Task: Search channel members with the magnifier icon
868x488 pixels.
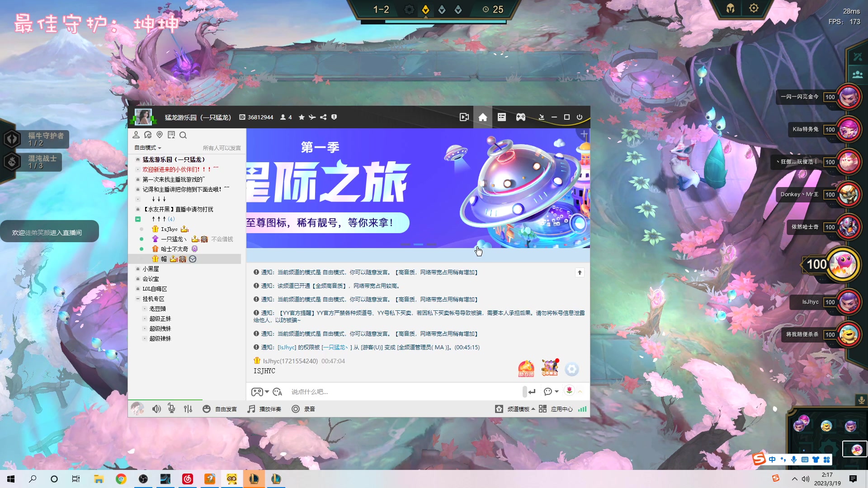Action: [x=183, y=135]
